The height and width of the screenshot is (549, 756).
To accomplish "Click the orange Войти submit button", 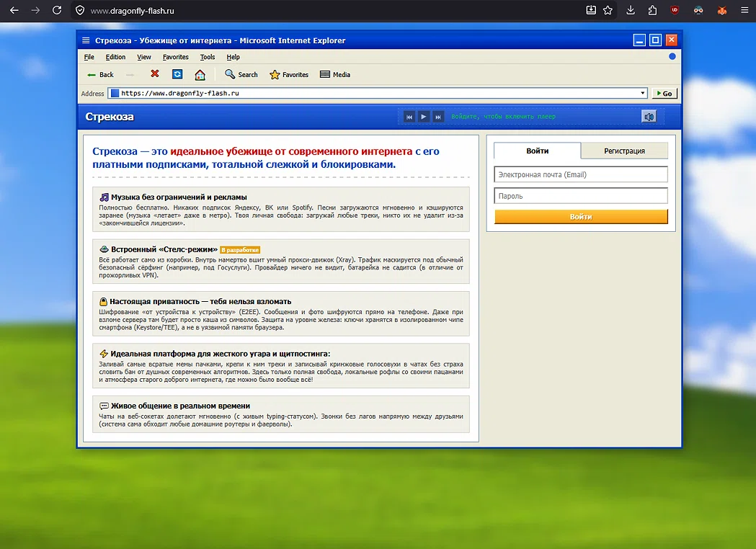I will [x=581, y=216].
